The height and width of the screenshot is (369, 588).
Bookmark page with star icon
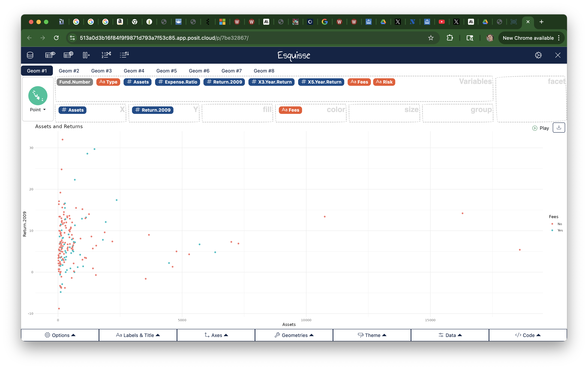(x=431, y=38)
